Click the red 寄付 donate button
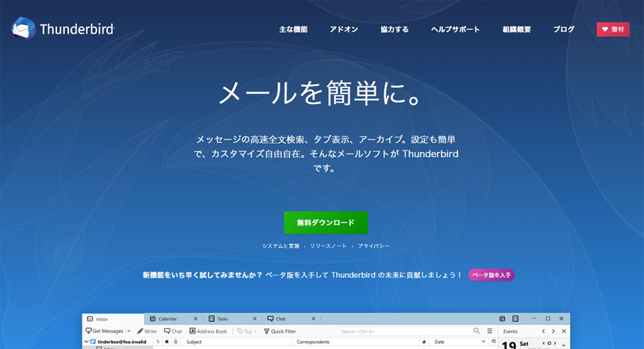This screenshot has height=349, width=644. point(612,29)
